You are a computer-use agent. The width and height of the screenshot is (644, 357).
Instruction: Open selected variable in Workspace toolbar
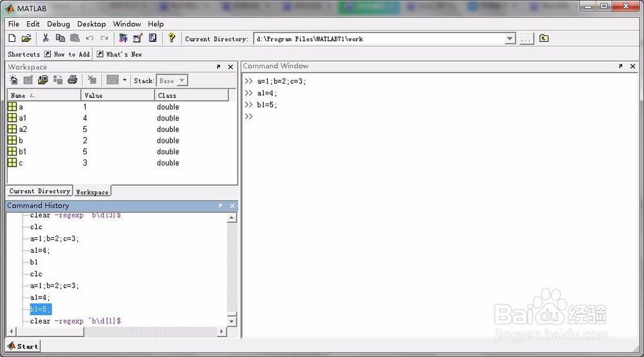pyautogui.click(x=28, y=80)
